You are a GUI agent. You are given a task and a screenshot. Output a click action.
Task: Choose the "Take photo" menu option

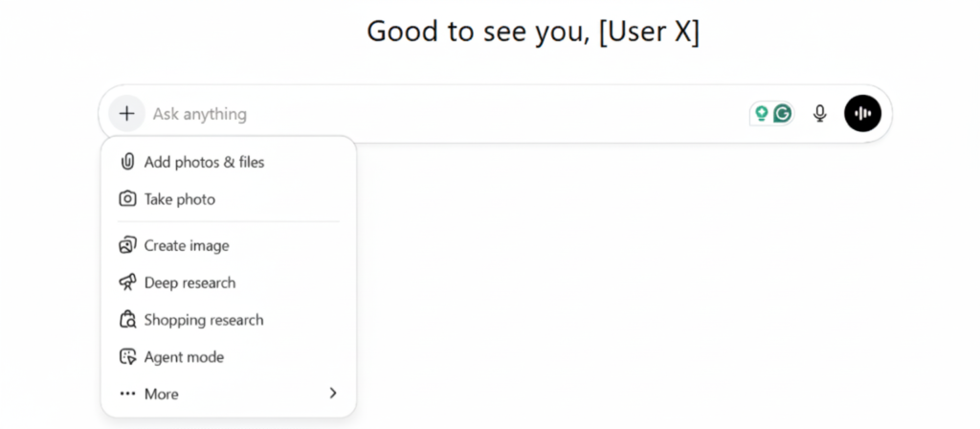point(180,199)
